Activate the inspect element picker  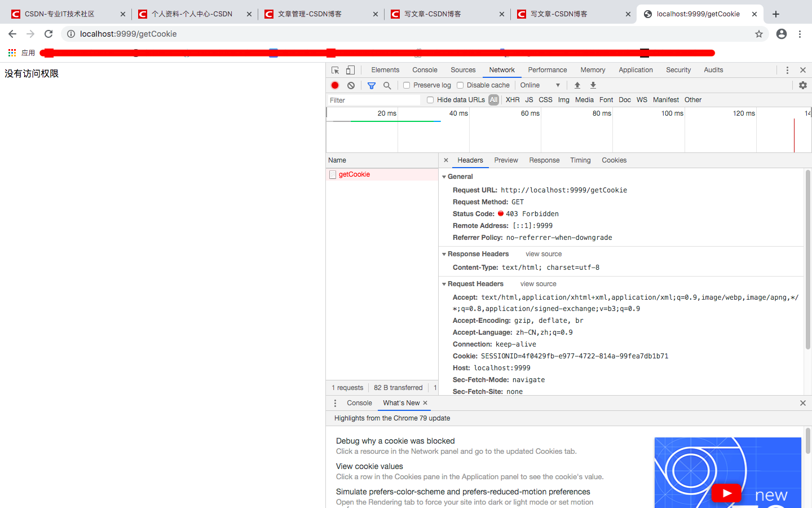click(x=335, y=70)
